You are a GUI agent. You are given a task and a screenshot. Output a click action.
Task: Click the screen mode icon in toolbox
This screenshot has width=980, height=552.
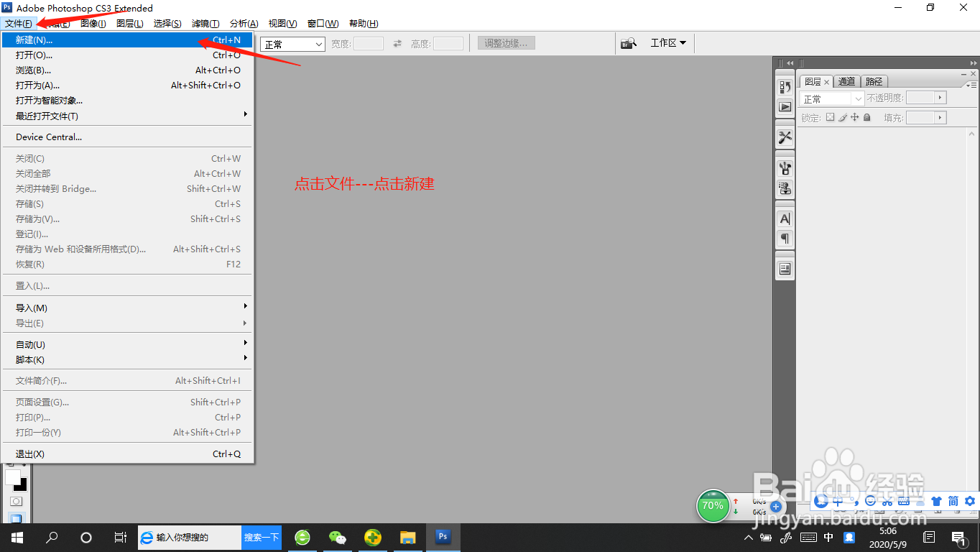coord(16,517)
